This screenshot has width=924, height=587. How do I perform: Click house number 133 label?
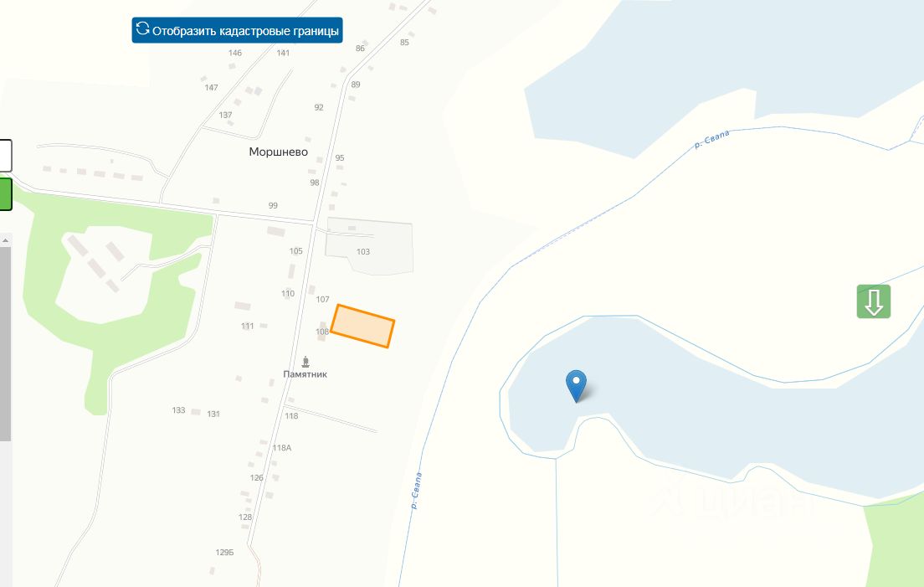(x=178, y=410)
